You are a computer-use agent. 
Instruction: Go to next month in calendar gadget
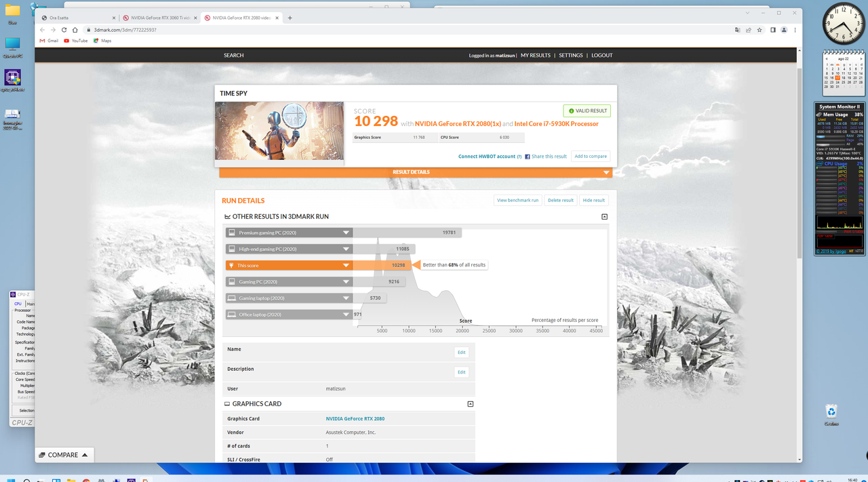click(862, 59)
